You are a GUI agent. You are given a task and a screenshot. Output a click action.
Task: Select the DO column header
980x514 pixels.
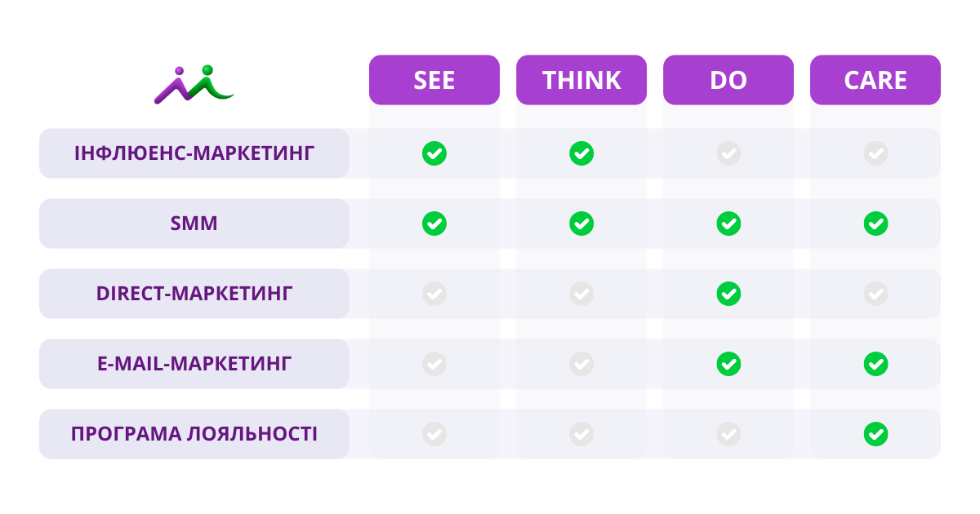[x=728, y=80]
